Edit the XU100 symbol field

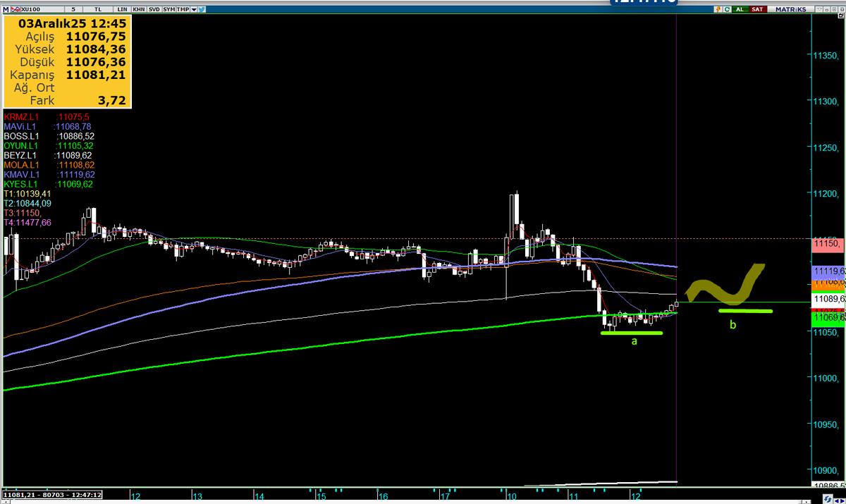point(42,9)
